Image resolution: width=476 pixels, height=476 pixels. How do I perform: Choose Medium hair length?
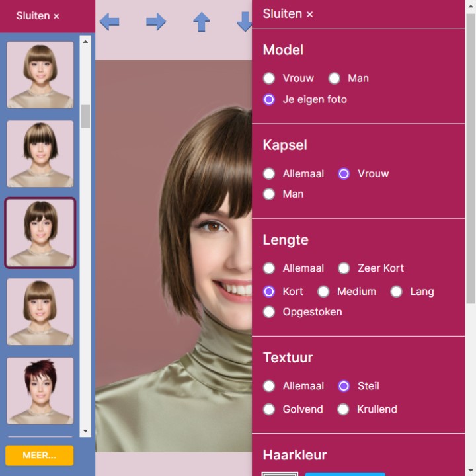pyautogui.click(x=323, y=292)
